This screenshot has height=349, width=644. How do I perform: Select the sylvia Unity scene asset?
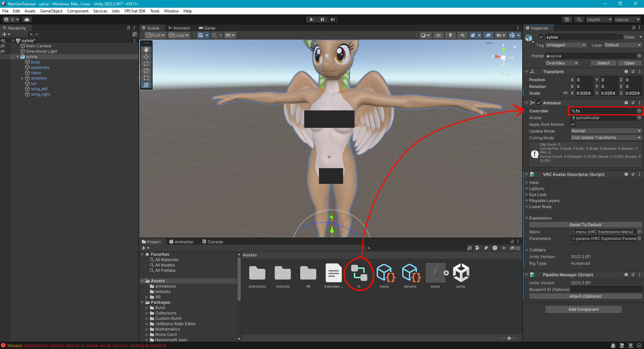point(461,276)
